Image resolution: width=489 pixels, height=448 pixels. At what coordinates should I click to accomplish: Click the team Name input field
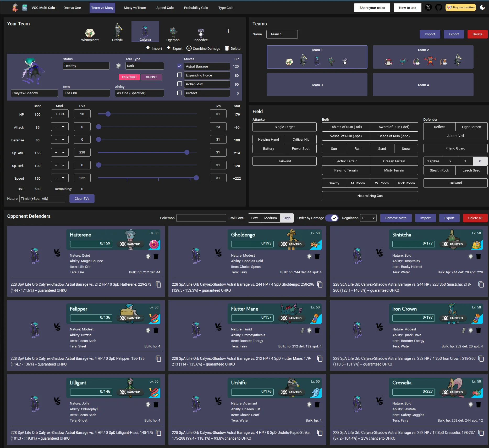282,34
